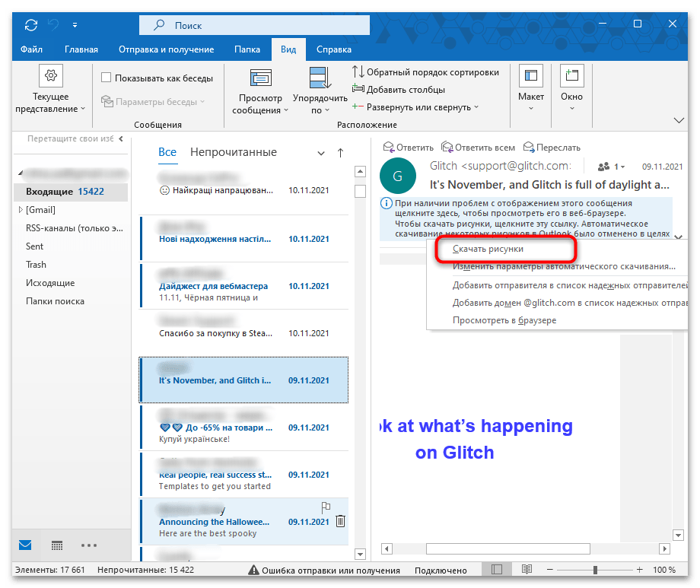Viewport: 700px width, 588px height.
Task: Switch to Reading view status bar icon
Action: [527, 569]
